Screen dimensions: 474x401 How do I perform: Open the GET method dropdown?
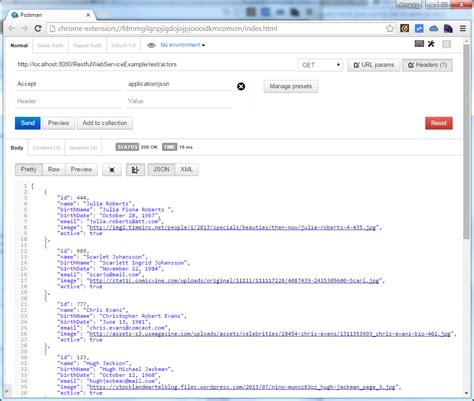click(320, 65)
